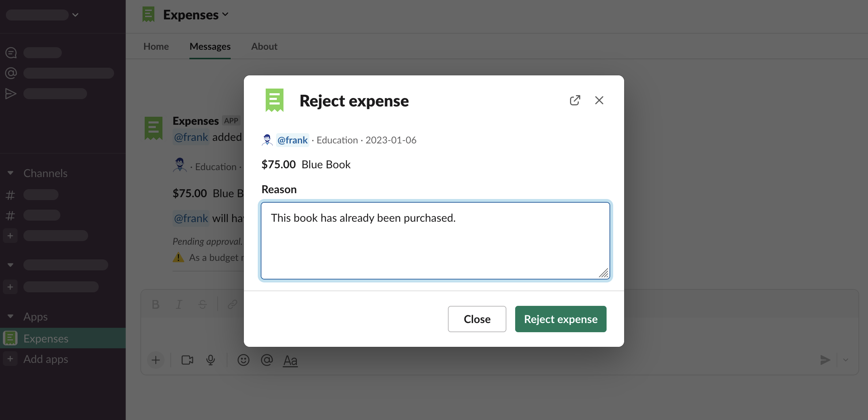Open the Expenses header dropdown chevron
Screen dimensions: 868x420
pyautogui.click(x=225, y=15)
